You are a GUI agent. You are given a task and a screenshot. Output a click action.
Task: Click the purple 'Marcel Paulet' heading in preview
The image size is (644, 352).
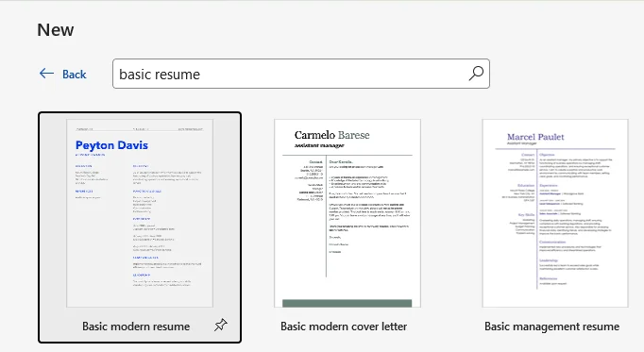pos(535,137)
